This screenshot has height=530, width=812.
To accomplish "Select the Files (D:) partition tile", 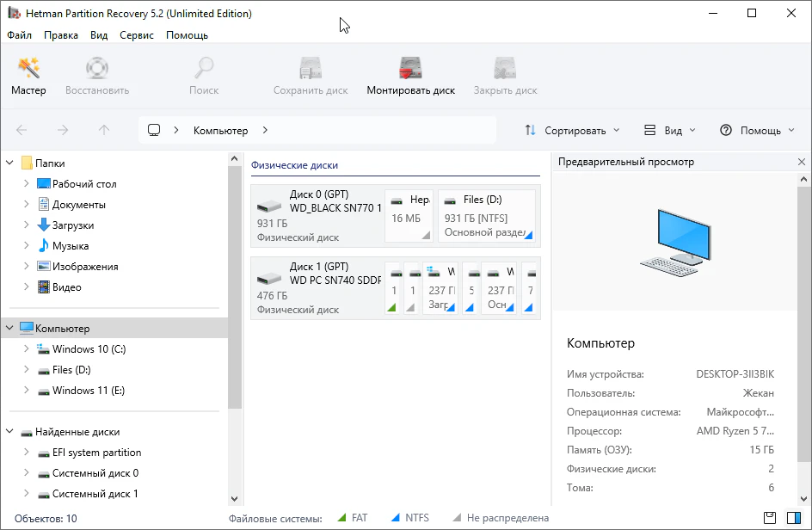I will click(486, 215).
